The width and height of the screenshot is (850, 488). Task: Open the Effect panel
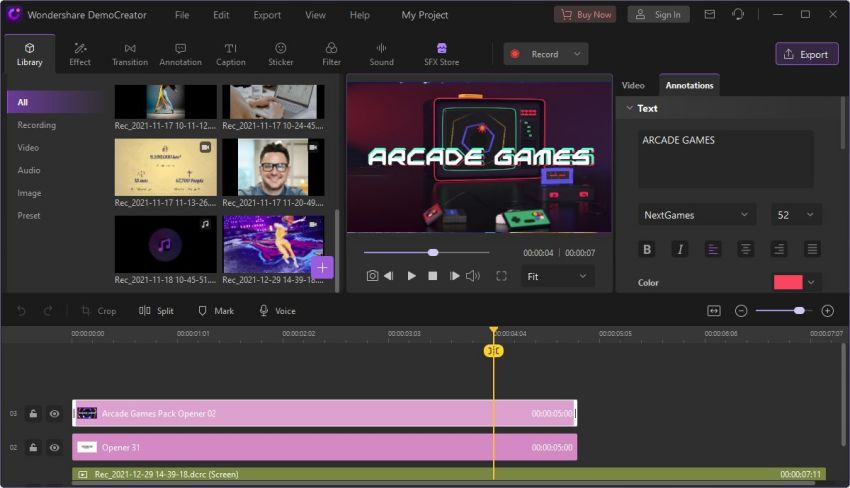click(80, 54)
